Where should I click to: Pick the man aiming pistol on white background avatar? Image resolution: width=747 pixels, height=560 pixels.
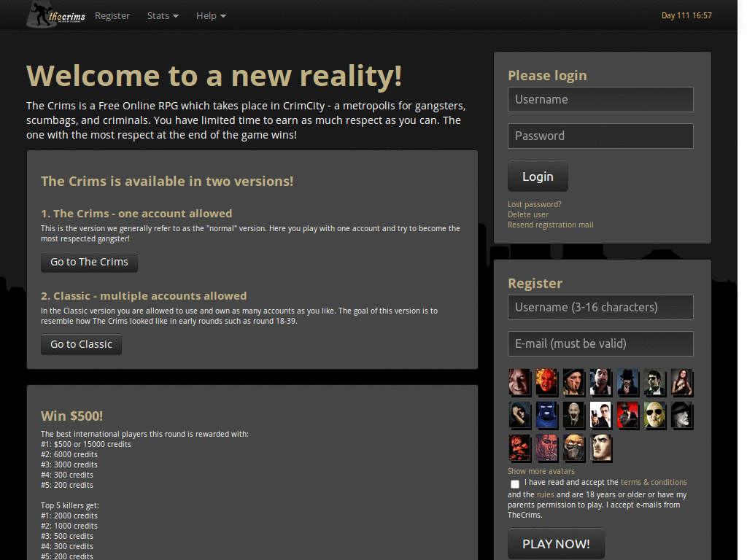600,415
